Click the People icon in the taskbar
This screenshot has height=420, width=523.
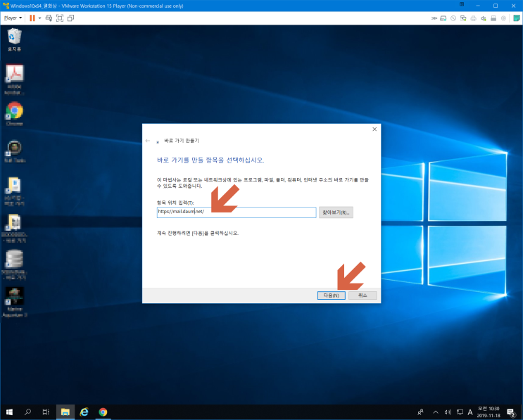tap(421, 412)
